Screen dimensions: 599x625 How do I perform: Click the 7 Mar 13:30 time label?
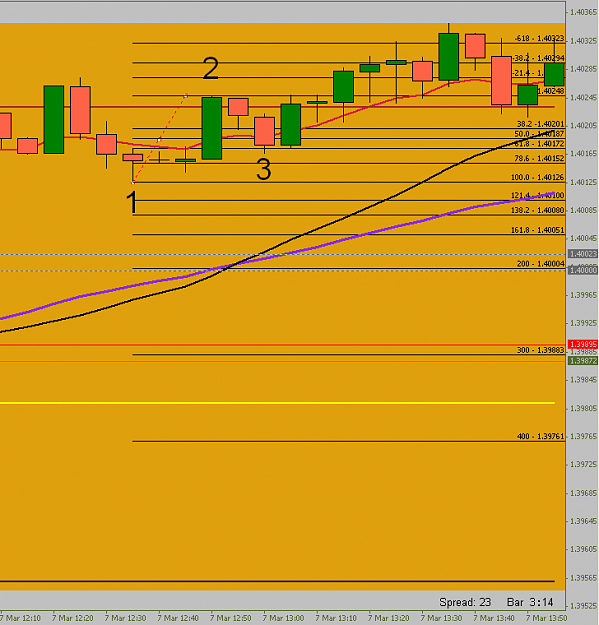441,618
